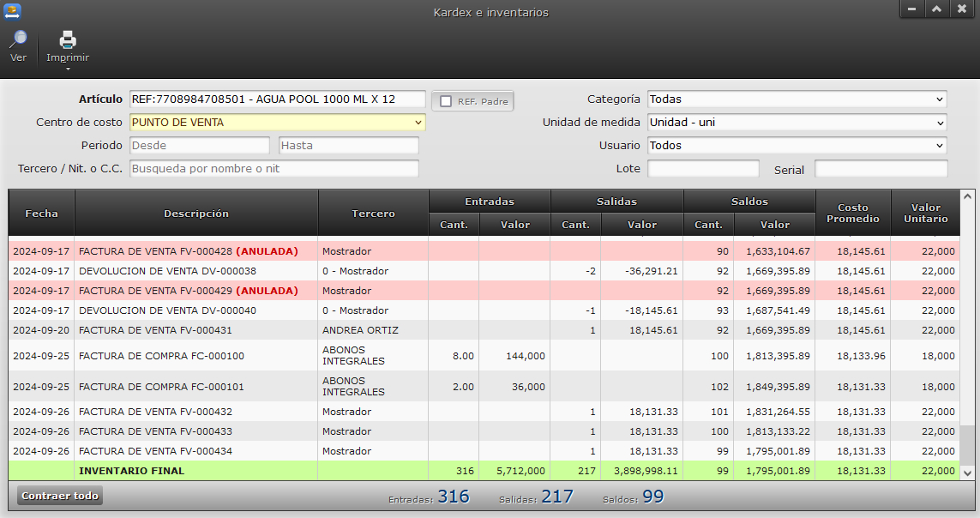Expand the Categoría dropdown
The width and height of the screenshot is (980, 518).
[x=797, y=99]
